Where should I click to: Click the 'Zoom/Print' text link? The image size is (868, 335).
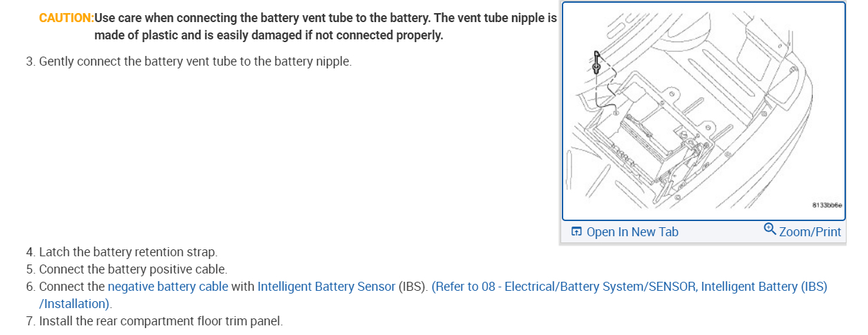(810, 232)
